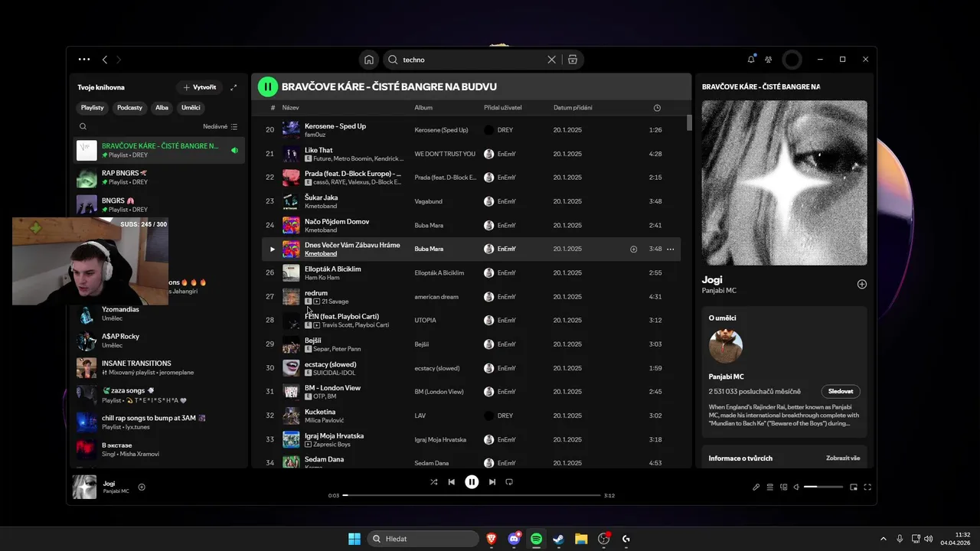Open Steam from the Windows taskbar

[x=559, y=539]
